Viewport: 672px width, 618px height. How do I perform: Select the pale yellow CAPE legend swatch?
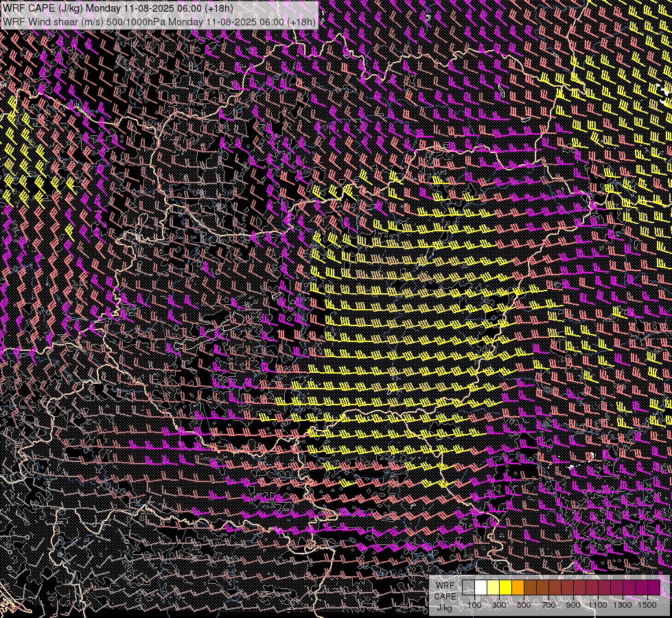[x=494, y=588]
